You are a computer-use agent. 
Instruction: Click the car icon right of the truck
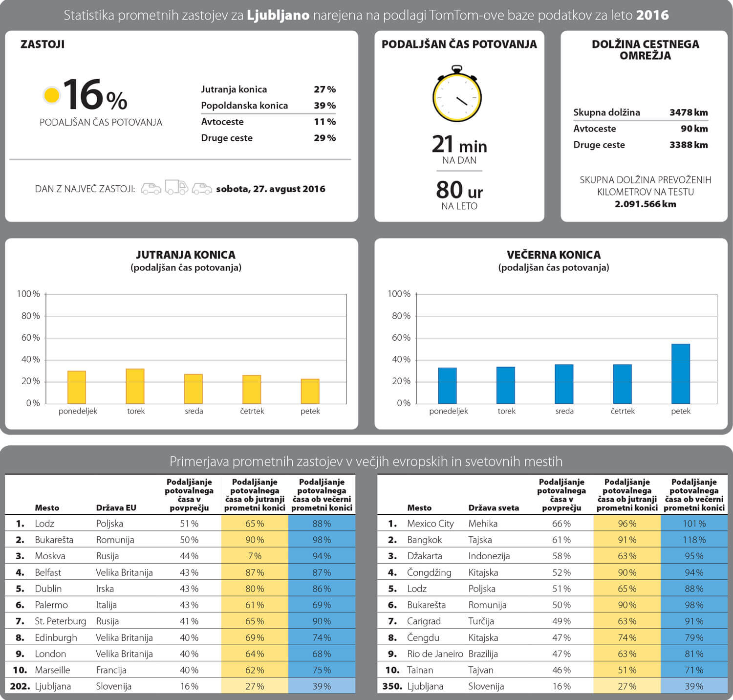click(x=202, y=189)
